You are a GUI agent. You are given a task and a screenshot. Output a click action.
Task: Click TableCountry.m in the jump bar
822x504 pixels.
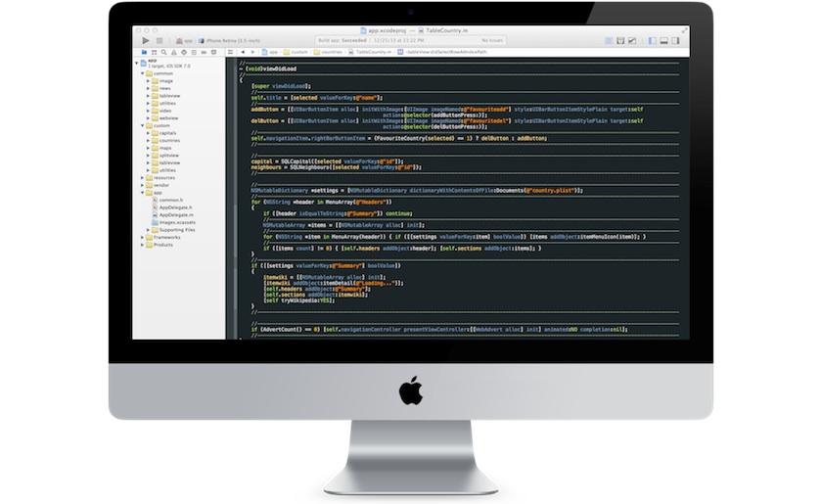(372, 52)
